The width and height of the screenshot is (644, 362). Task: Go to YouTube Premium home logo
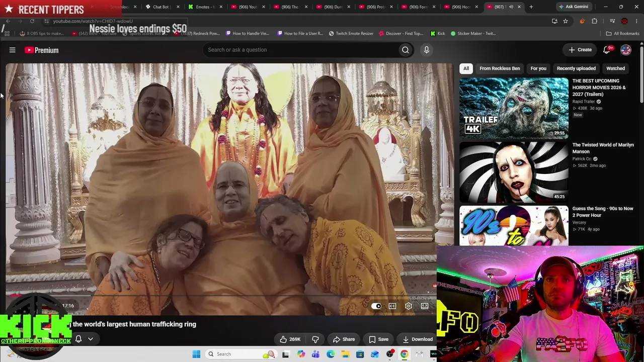(42, 50)
